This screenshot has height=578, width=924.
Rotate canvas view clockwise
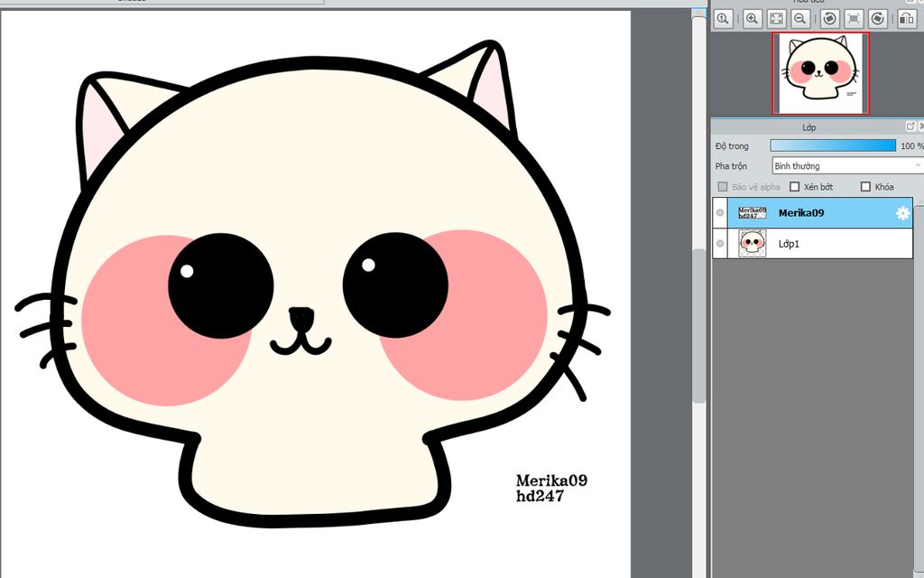878,19
